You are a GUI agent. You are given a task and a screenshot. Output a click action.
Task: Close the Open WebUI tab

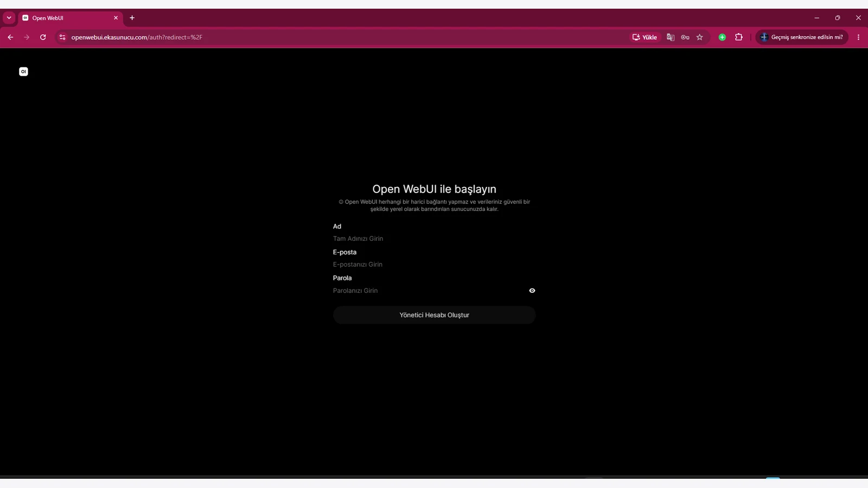[116, 18]
